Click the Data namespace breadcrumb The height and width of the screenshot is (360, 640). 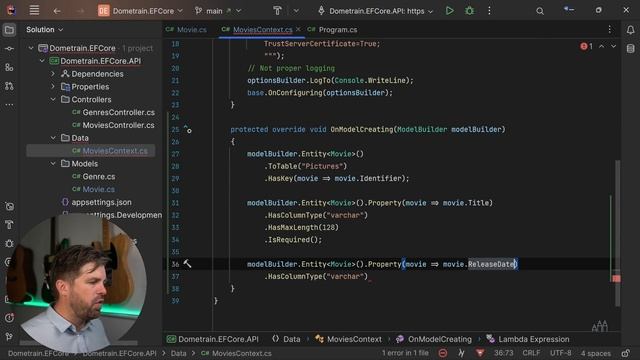tap(286, 339)
